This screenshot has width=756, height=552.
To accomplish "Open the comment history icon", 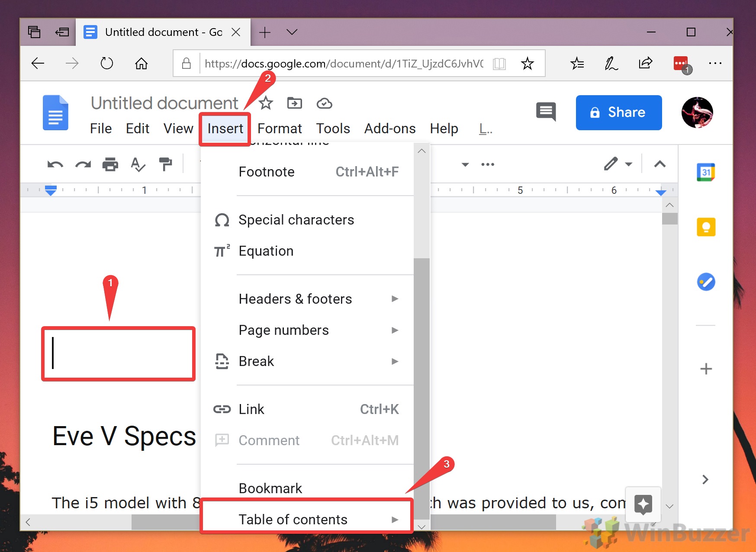I will (x=546, y=112).
